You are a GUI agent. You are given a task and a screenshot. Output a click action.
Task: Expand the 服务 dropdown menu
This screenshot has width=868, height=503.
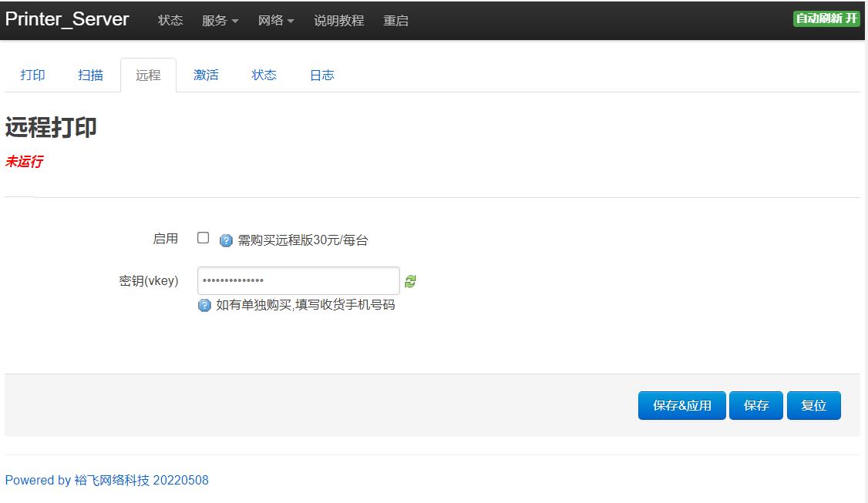coord(220,21)
